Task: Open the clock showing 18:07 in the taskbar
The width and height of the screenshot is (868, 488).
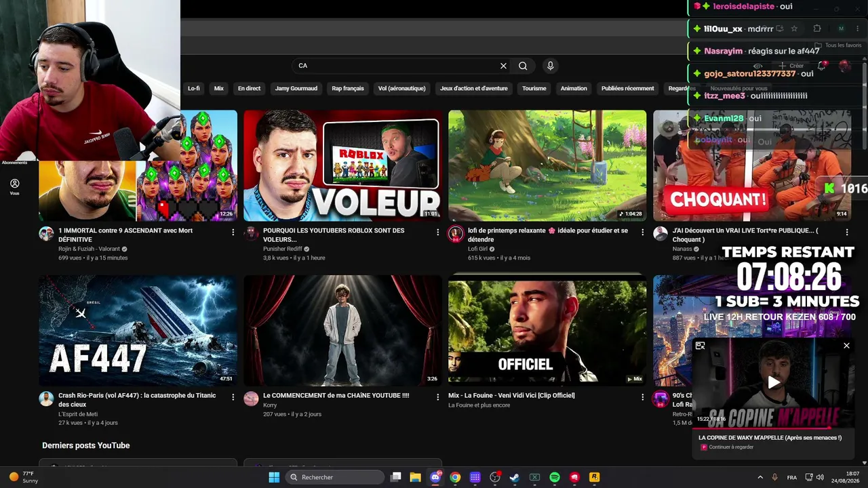Action: [845, 477]
